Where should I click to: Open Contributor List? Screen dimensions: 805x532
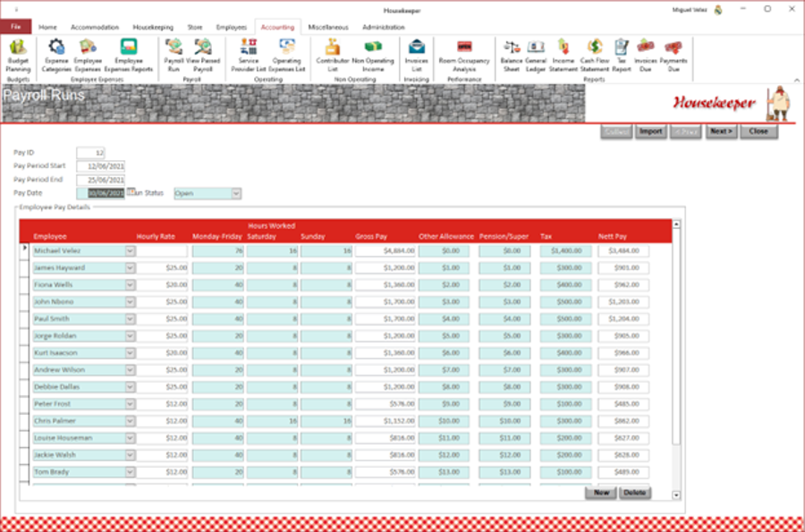[332, 55]
